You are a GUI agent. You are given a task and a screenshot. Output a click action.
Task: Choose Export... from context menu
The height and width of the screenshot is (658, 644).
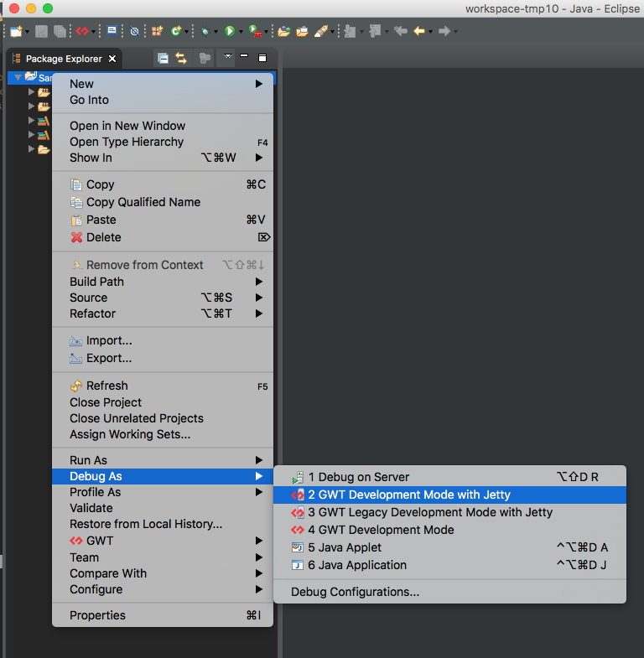click(x=163, y=359)
